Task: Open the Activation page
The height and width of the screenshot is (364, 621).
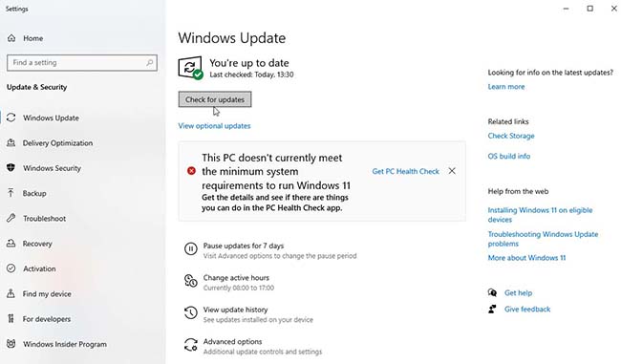Action: click(x=39, y=268)
